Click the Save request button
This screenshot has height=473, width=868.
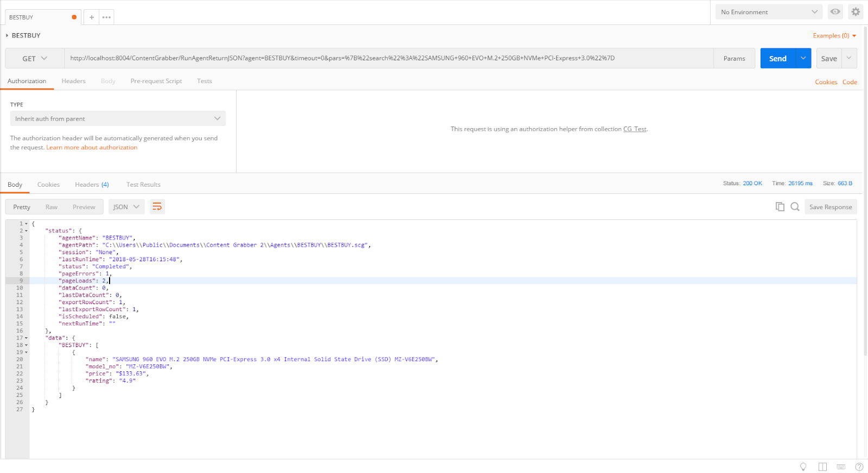(829, 58)
